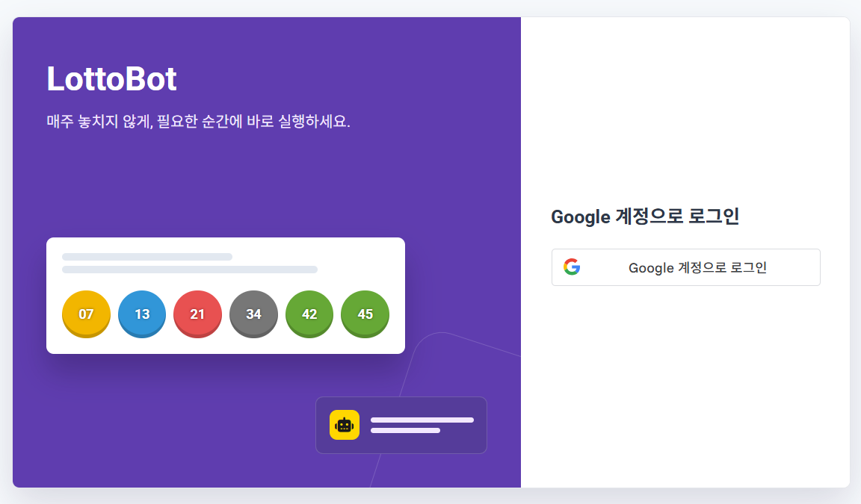The width and height of the screenshot is (861, 504).
Task: Click the blue lotto ball 13
Action: 142,314
